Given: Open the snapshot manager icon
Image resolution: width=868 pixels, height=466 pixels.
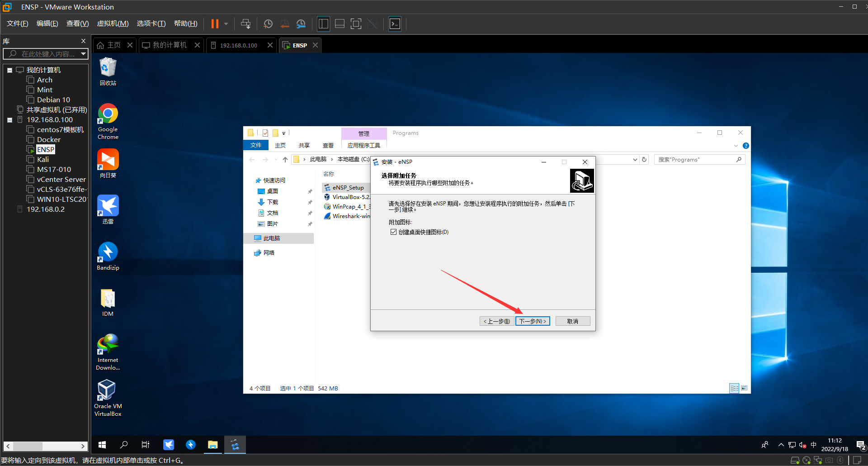Looking at the screenshot, I should pos(301,24).
